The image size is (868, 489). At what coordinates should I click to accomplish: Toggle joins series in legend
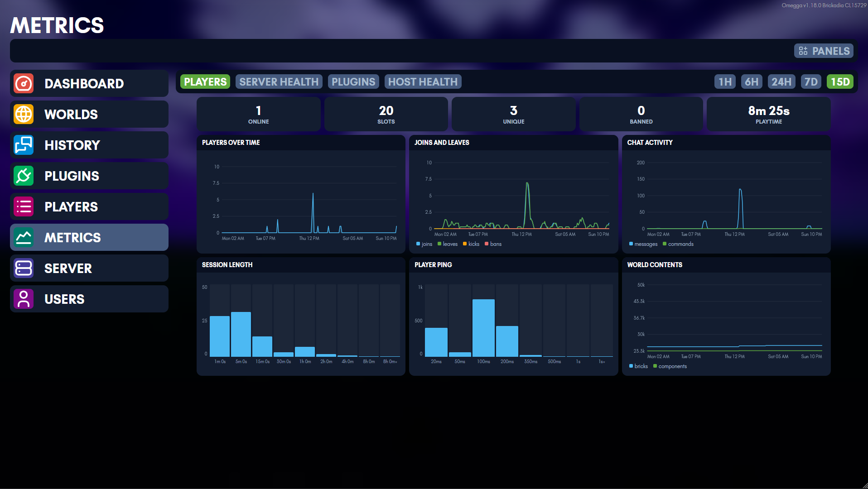click(424, 244)
